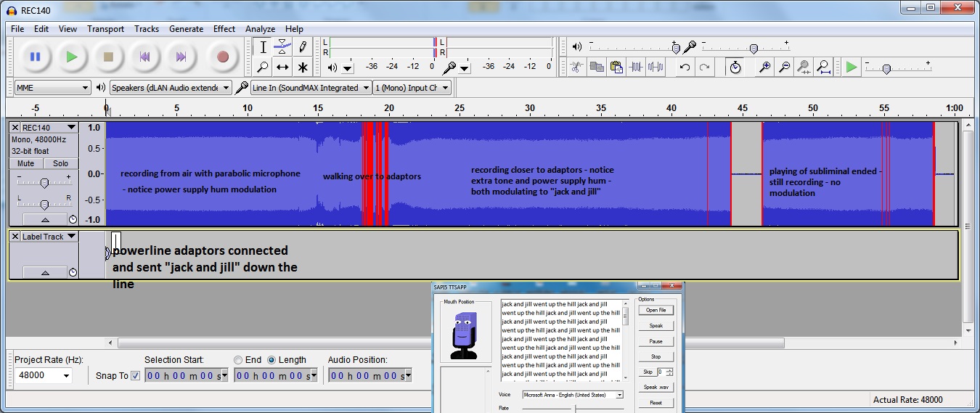Toggle the Snap To checkbox
This screenshot has width=980, height=413.
tap(135, 375)
